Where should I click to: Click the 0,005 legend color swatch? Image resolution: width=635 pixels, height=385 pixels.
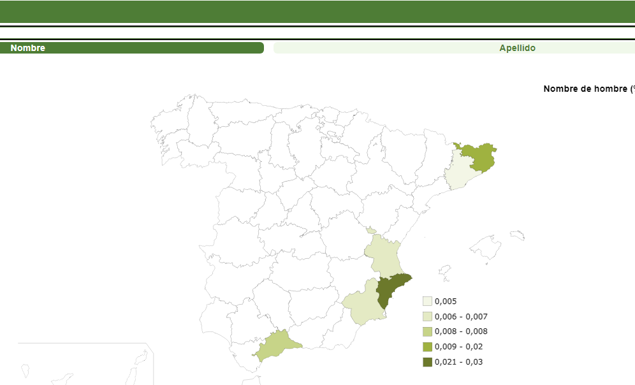click(427, 301)
